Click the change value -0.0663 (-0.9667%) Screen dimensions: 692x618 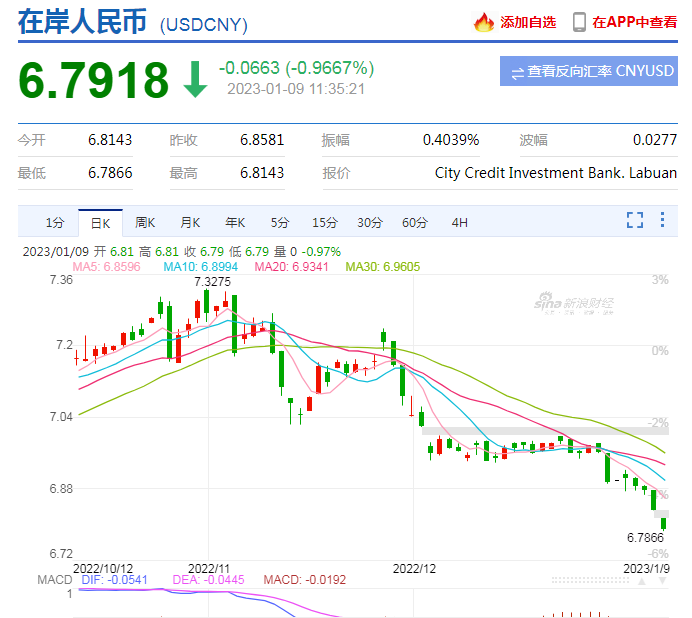pos(297,68)
